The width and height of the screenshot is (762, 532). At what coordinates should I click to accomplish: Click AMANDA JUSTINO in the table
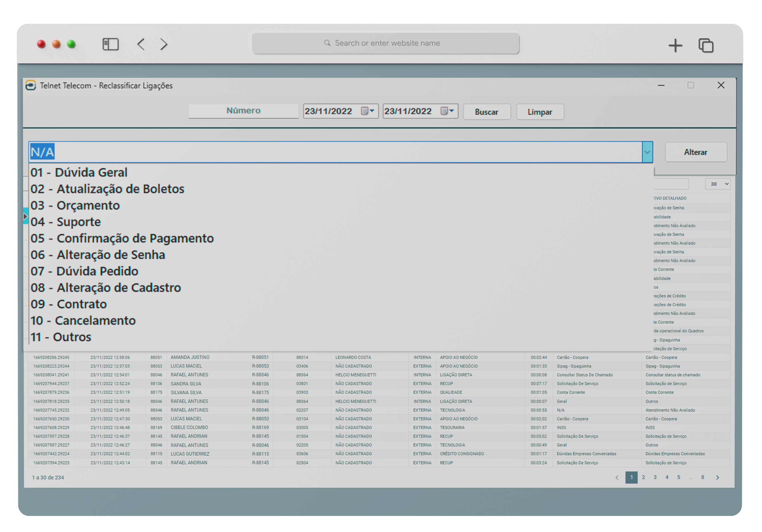click(x=190, y=357)
